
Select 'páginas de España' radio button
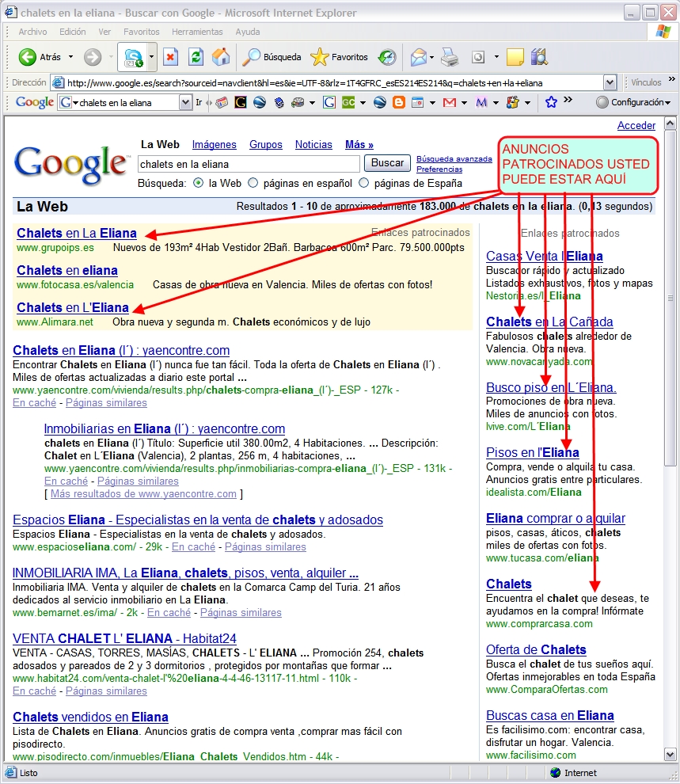(363, 183)
